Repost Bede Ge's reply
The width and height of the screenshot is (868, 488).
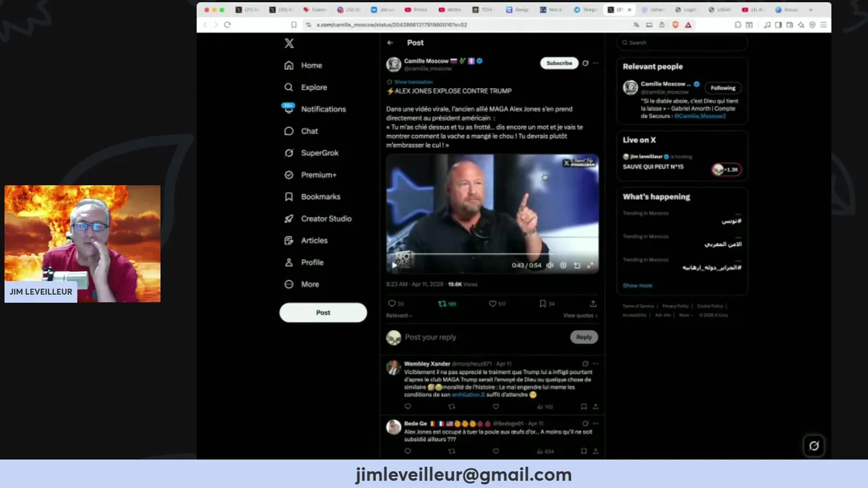click(452, 451)
